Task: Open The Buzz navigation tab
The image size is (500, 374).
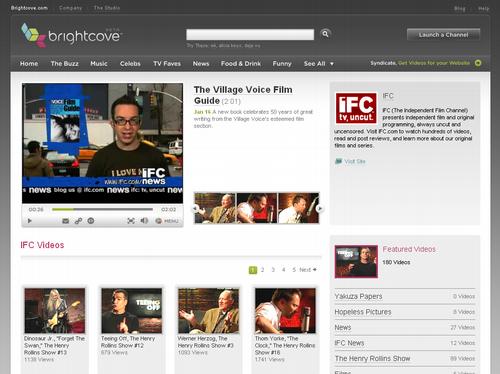Action: coord(64,64)
